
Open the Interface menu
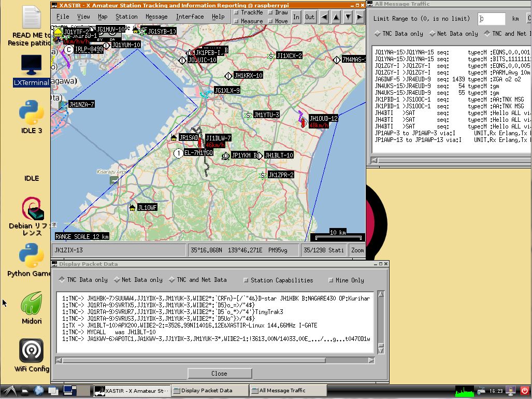click(190, 17)
